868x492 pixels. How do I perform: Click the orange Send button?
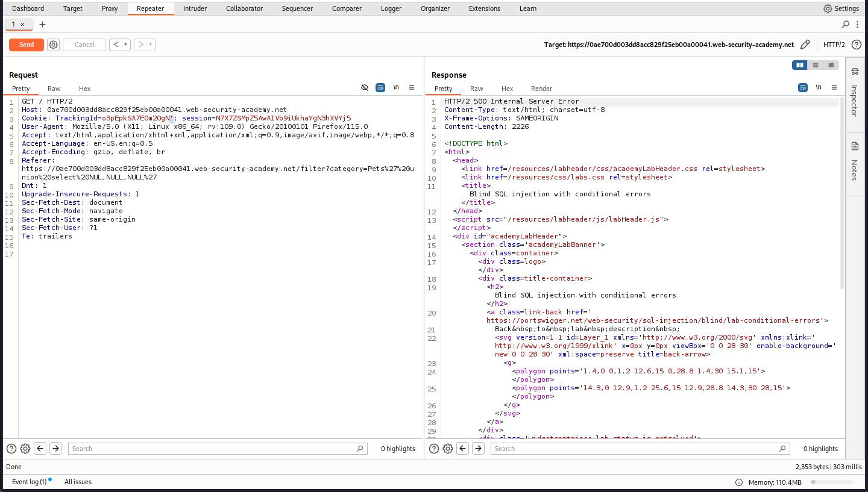pyautogui.click(x=27, y=45)
